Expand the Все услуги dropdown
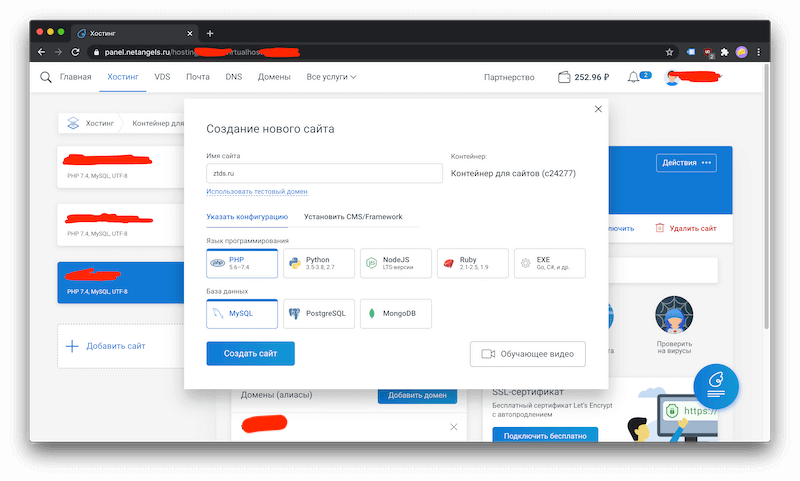Viewport: 800px width, 481px height. pos(331,77)
